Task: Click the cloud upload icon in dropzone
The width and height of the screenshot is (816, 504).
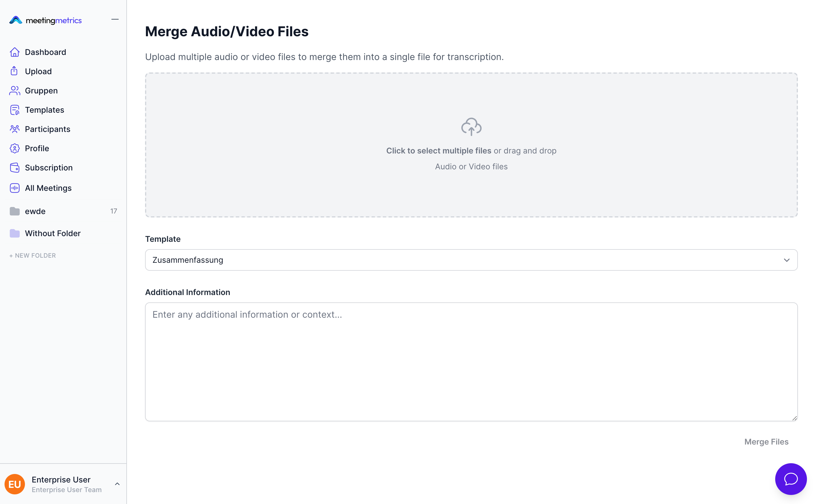Action: (x=471, y=127)
